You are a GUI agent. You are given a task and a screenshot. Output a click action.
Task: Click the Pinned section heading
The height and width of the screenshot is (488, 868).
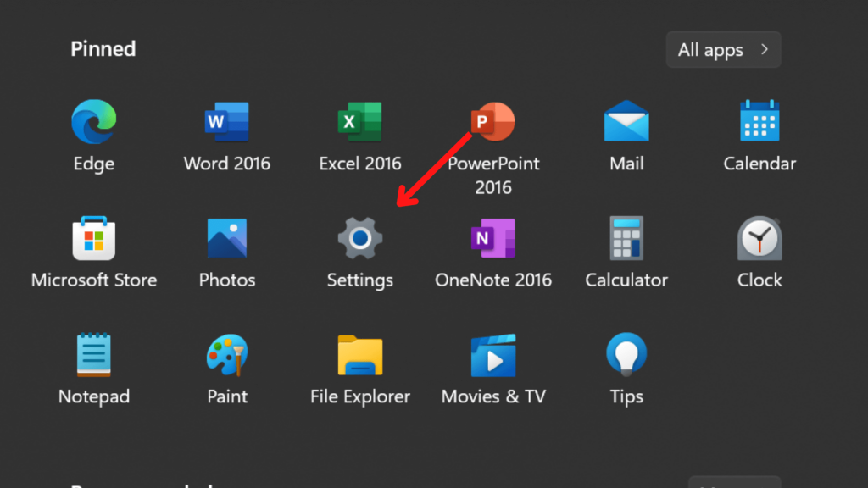click(103, 49)
